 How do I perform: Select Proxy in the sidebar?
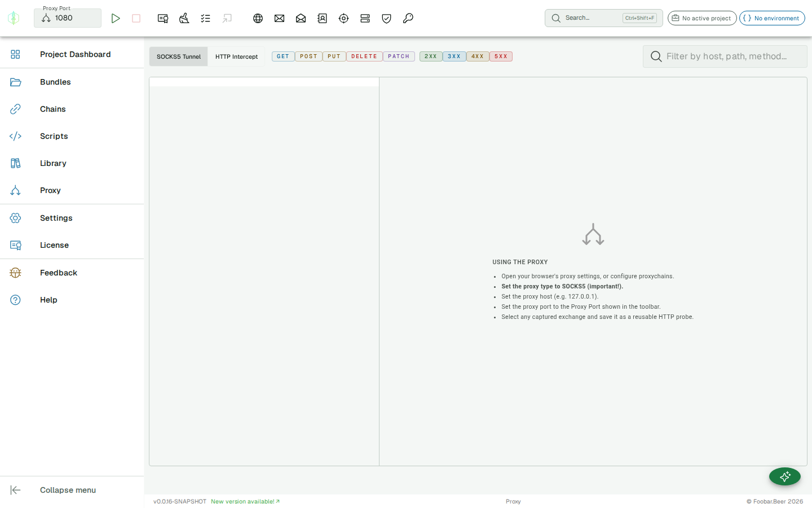(x=72, y=190)
